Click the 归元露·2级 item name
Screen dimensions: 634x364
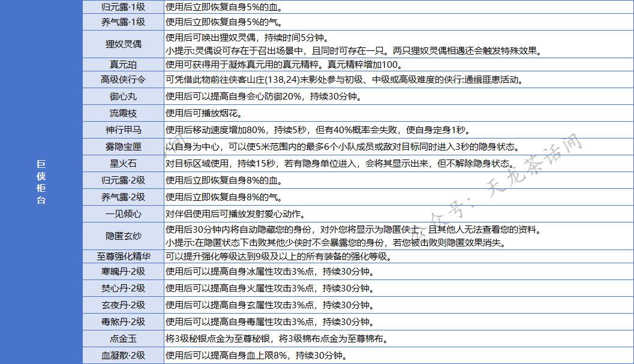click(x=124, y=181)
